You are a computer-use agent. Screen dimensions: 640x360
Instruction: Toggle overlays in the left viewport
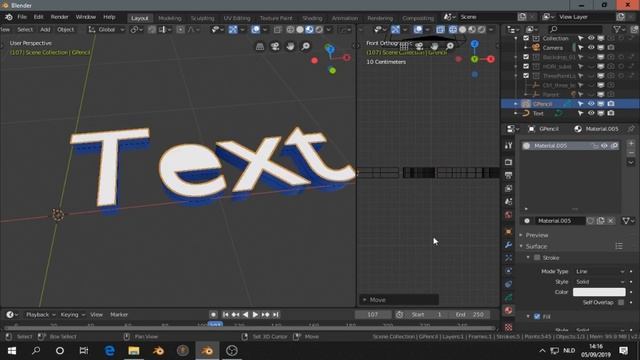[x=256, y=29]
